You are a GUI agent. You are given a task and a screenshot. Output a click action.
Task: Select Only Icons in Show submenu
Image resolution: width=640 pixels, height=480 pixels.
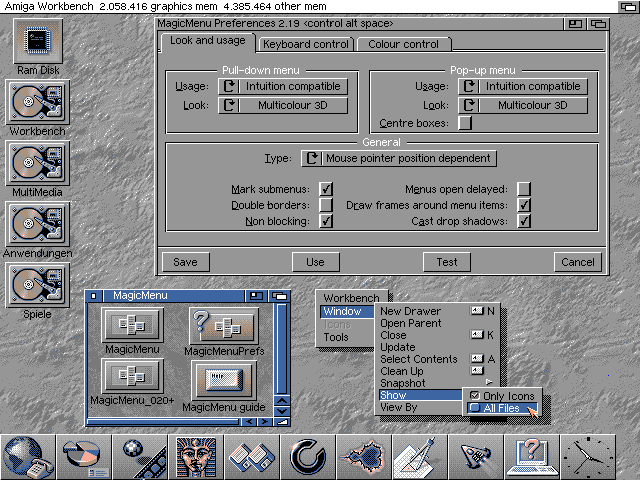[x=502, y=396]
